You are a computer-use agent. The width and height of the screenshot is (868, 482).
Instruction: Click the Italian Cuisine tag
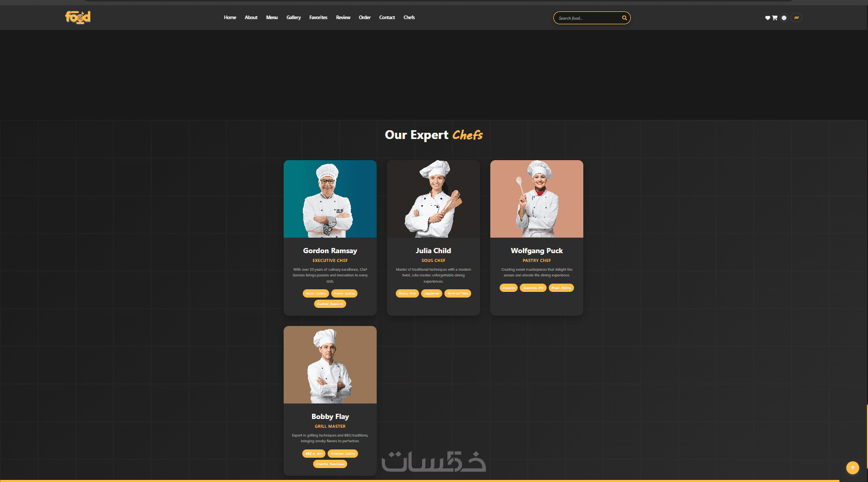(x=316, y=293)
